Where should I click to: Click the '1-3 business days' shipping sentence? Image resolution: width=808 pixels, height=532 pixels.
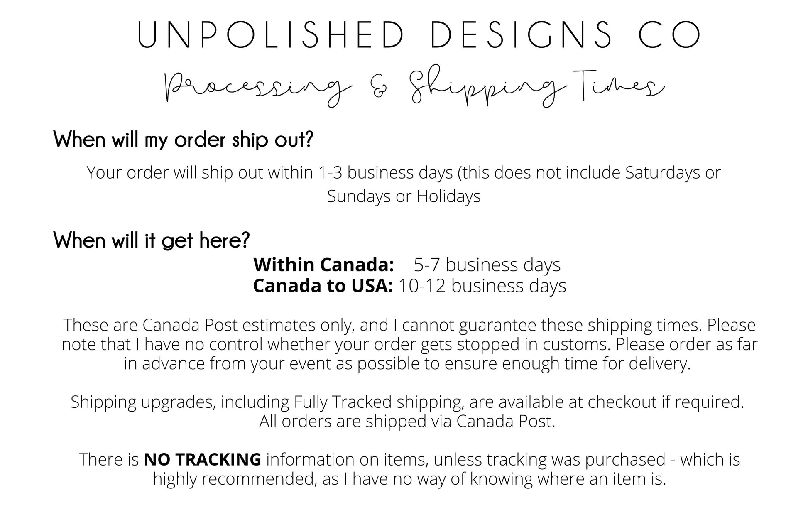pos(404,173)
